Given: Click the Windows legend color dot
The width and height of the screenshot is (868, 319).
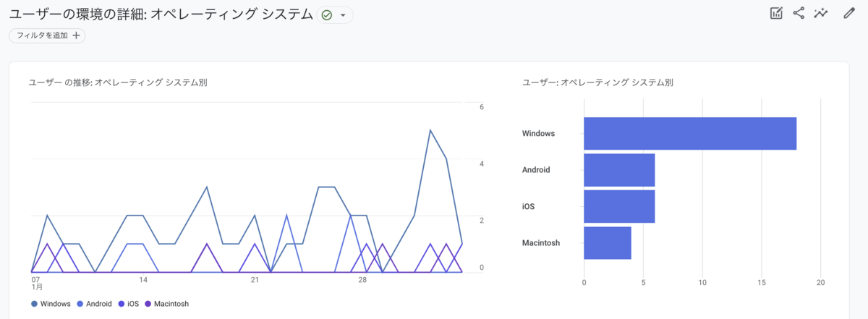Looking at the screenshot, I should click(x=34, y=304).
